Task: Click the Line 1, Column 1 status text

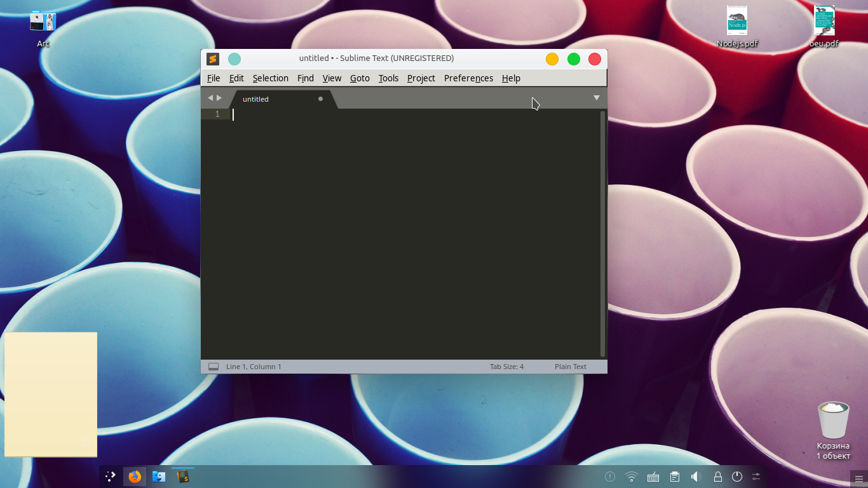Action: click(x=254, y=367)
